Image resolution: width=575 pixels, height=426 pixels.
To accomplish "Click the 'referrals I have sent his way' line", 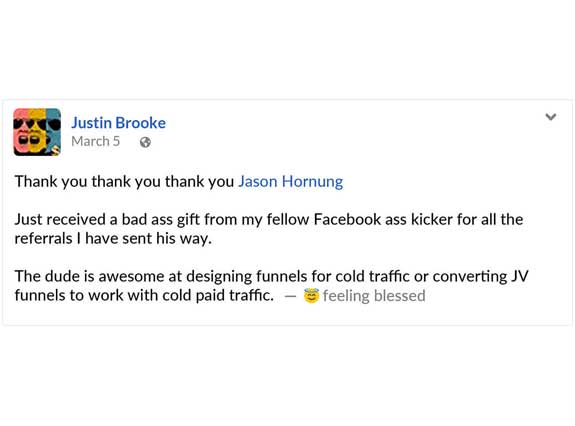I will click(113, 238).
